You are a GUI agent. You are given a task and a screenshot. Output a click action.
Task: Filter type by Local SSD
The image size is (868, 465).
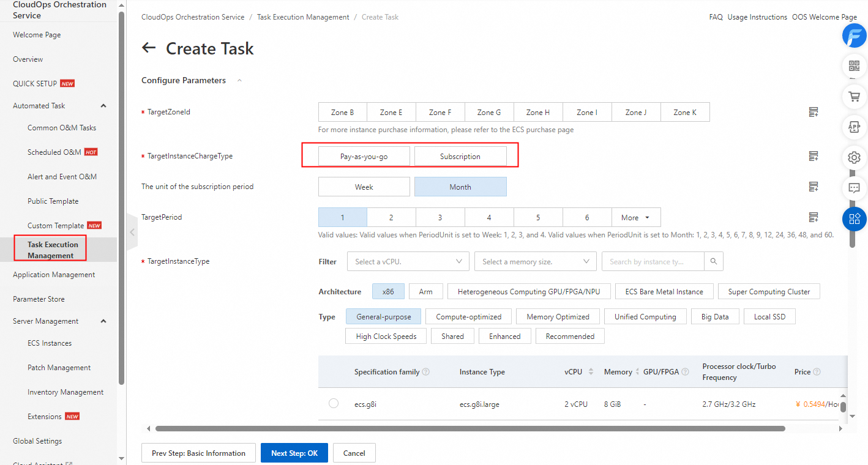point(769,317)
